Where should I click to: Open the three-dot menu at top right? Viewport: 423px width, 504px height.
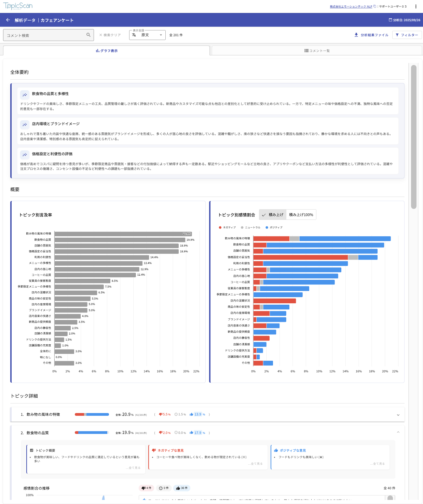(415, 6)
